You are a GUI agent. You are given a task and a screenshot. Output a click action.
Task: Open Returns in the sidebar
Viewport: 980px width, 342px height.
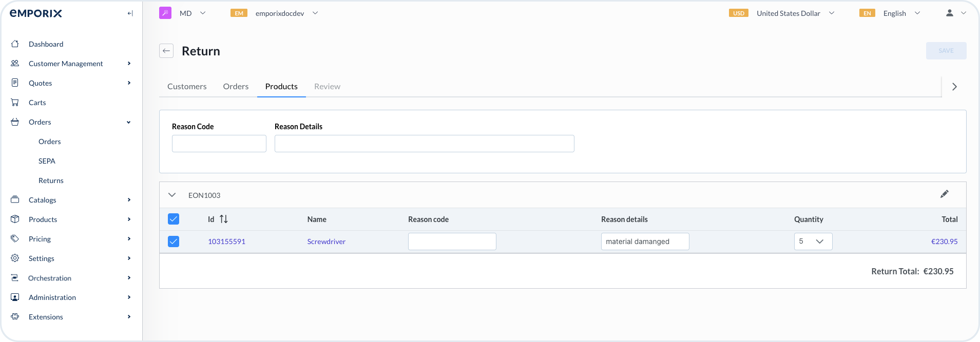point(51,180)
